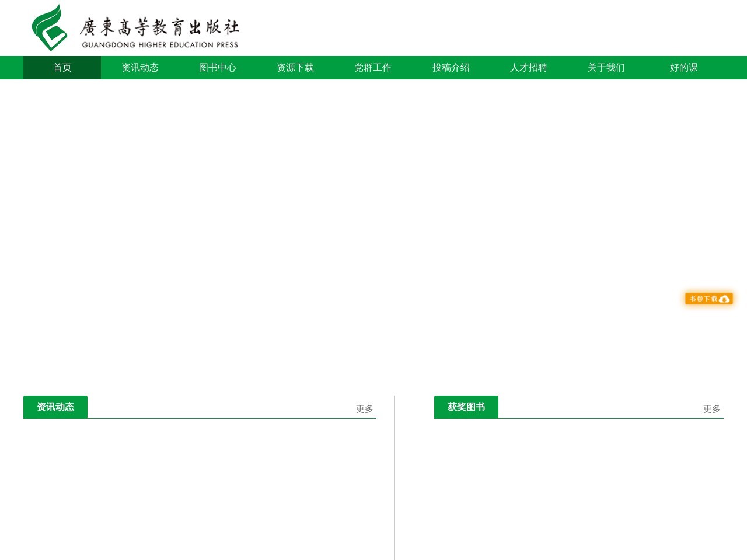Select the 获奖图书 green section label
Screen dimensions: 747x560
(466, 407)
